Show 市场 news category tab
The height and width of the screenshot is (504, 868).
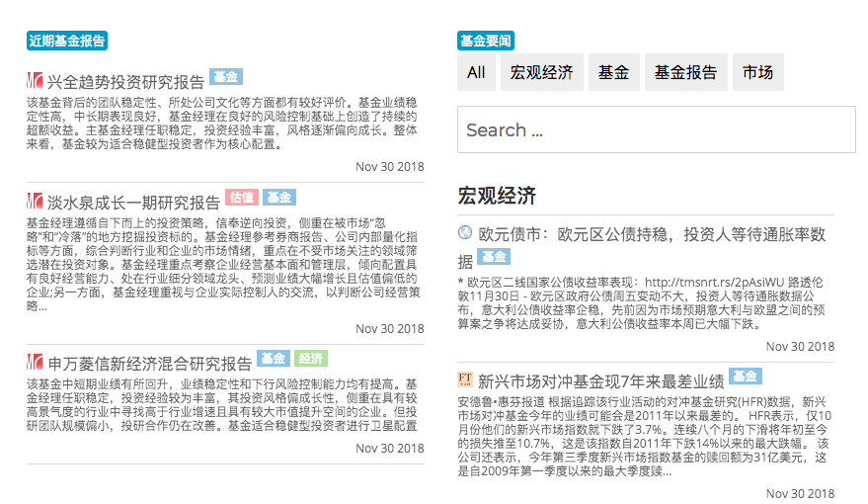(757, 72)
